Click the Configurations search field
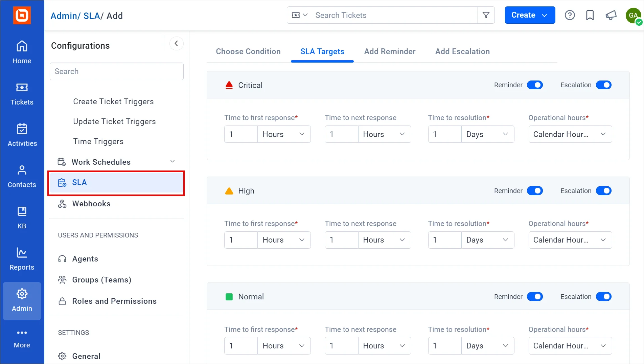644x364 pixels. click(117, 71)
